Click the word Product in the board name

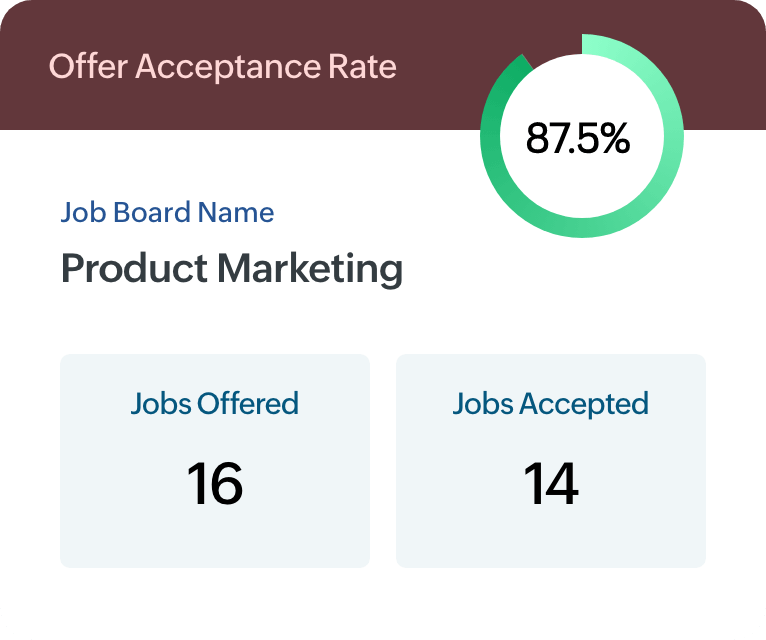pos(134,269)
